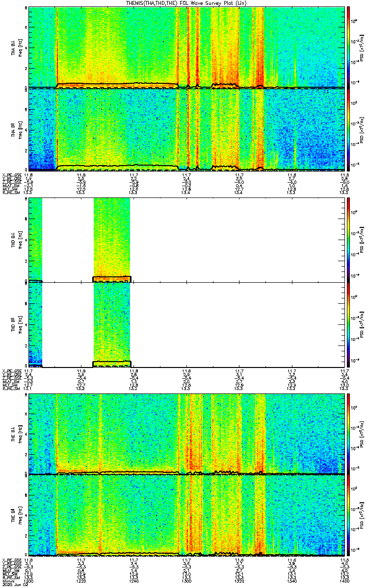Click the THA B⊥ spectrogram panel
Viewport: 368px width, 588px height.
pyautogui.click(x=186, y=47)
